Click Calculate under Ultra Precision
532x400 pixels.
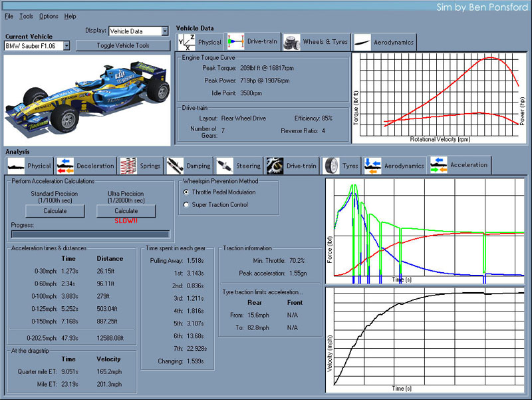pos(126,211)
